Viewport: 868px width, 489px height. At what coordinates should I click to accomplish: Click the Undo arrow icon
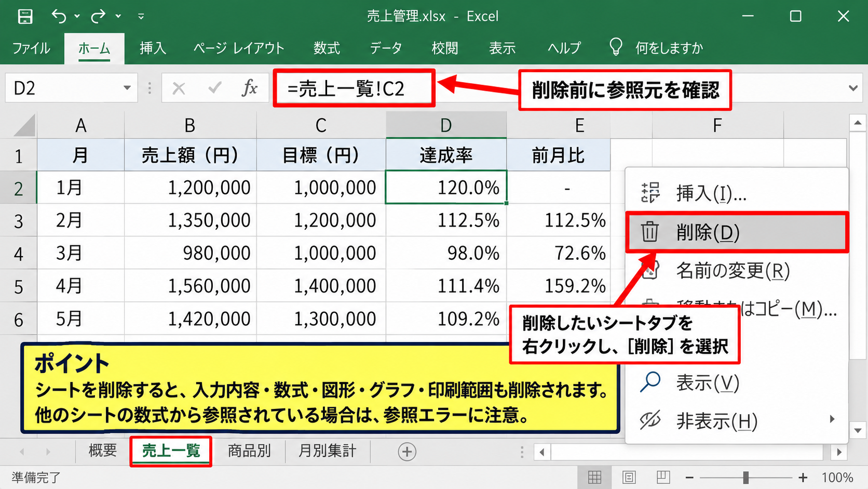point(58,17)
